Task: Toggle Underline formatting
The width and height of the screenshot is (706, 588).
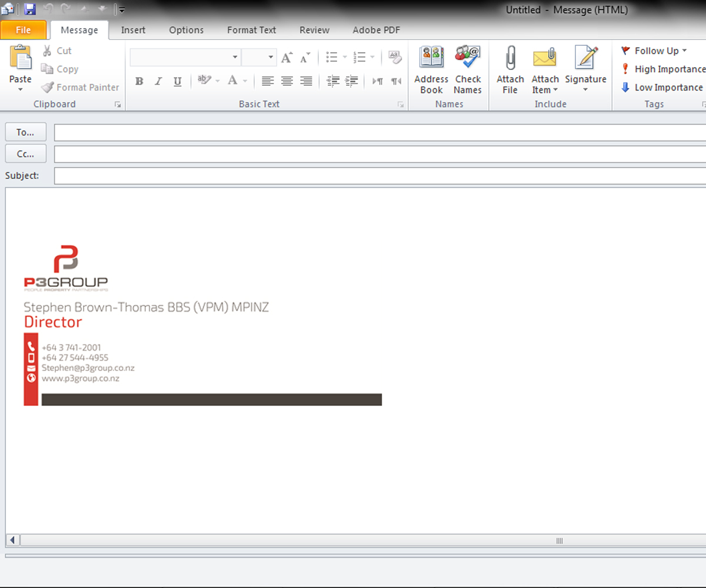Action: (x=178, y=81)
